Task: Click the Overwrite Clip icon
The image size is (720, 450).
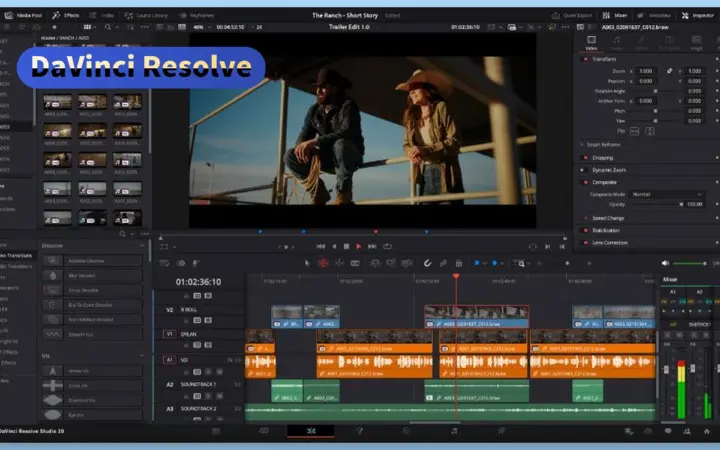Action: click(x=391, y=263)
